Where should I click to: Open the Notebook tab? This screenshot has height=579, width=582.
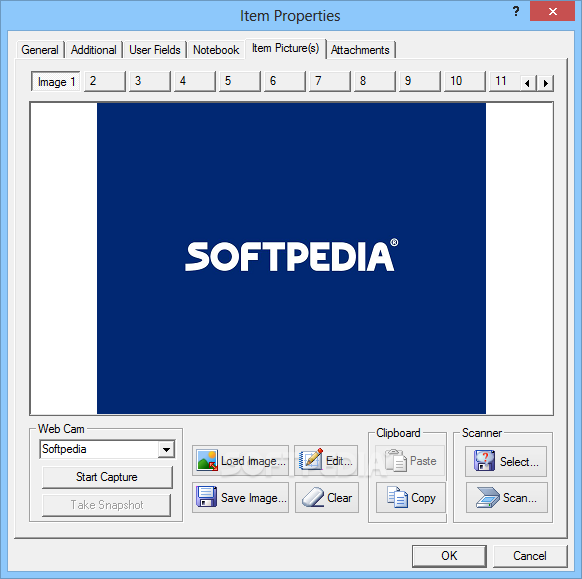[216, 50]
